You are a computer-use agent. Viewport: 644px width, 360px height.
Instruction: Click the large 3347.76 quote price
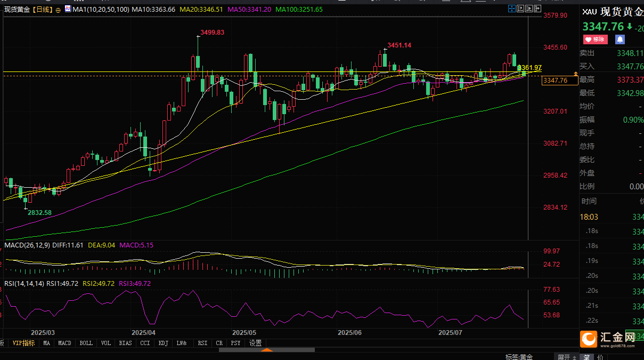pyautogui.click(x=603, y=27)
